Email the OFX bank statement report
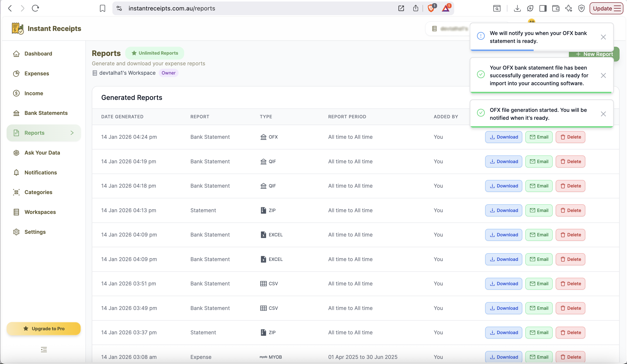Viewport: 627px width, 364px height. (x=539, y=137)
